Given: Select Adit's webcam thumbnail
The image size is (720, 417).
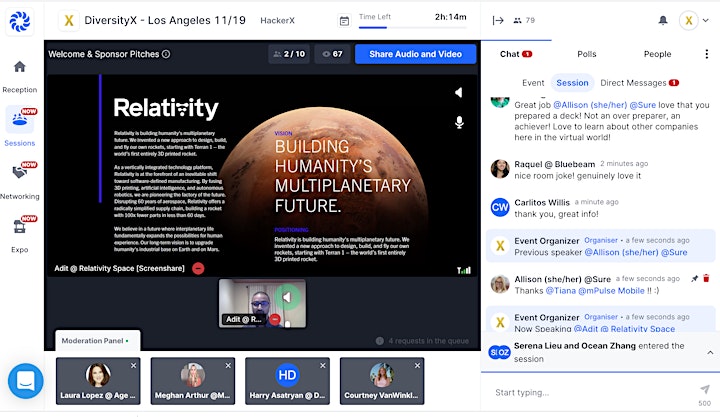Looking at the screenshot, I should click(x=262, y=303).
